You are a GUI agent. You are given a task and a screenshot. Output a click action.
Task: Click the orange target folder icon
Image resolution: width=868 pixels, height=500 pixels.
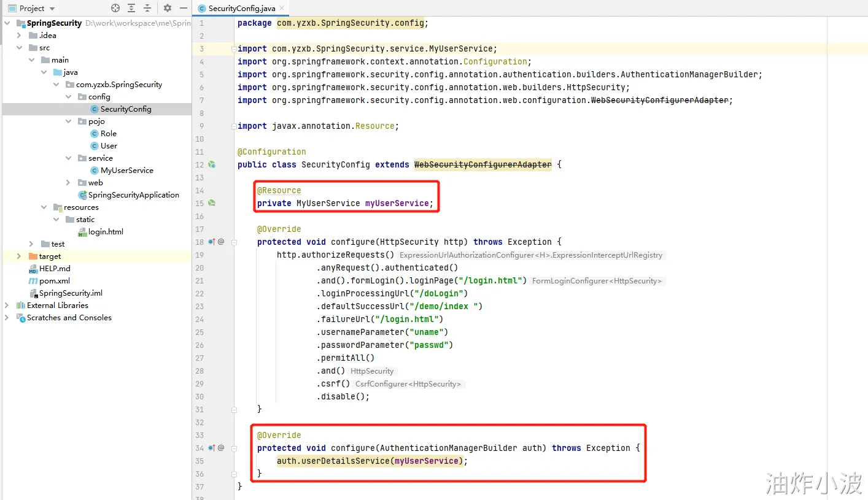33,256
